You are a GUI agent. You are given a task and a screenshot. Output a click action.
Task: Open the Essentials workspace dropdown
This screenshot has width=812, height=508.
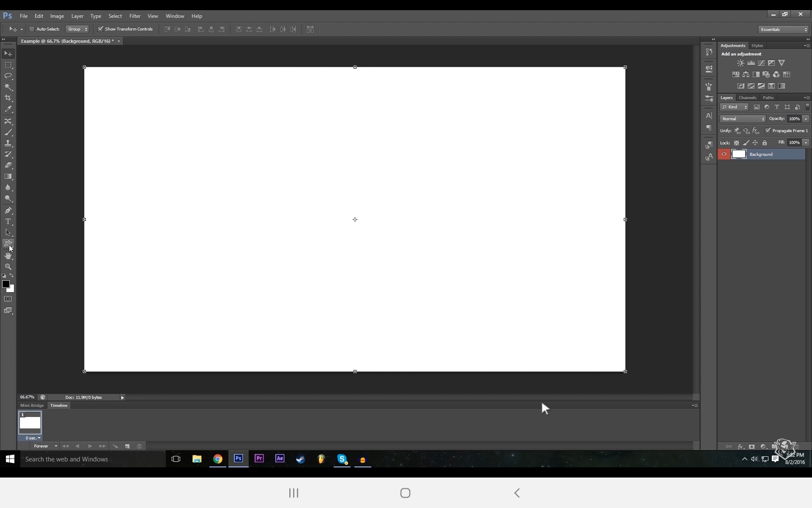click(x=784, y=29)
